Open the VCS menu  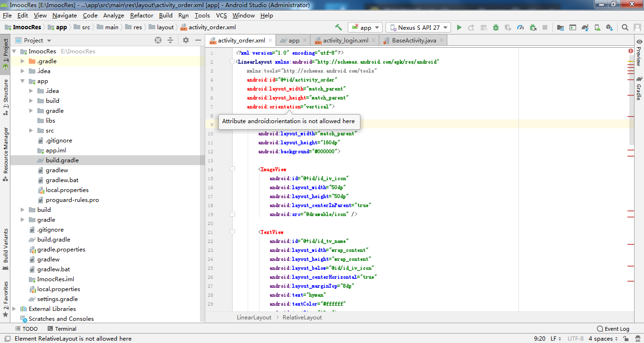[x=222, y=15]
